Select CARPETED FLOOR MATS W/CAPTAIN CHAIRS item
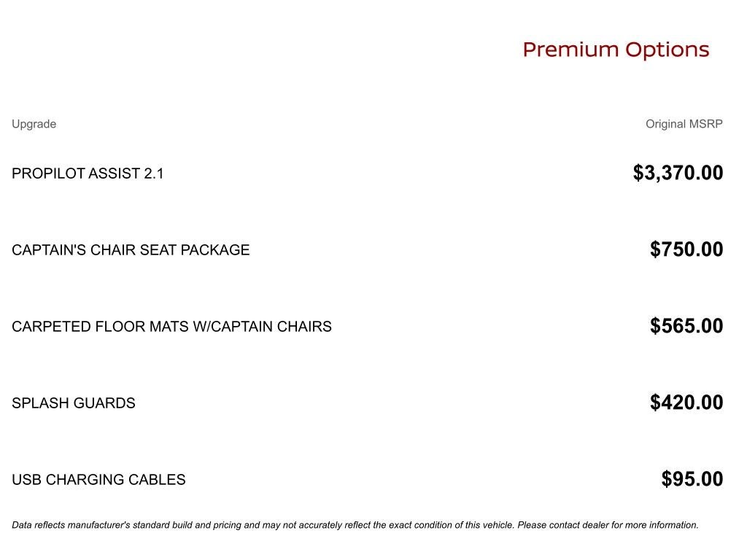The width and height of the screenshot is (747, 560). (171, 327)
